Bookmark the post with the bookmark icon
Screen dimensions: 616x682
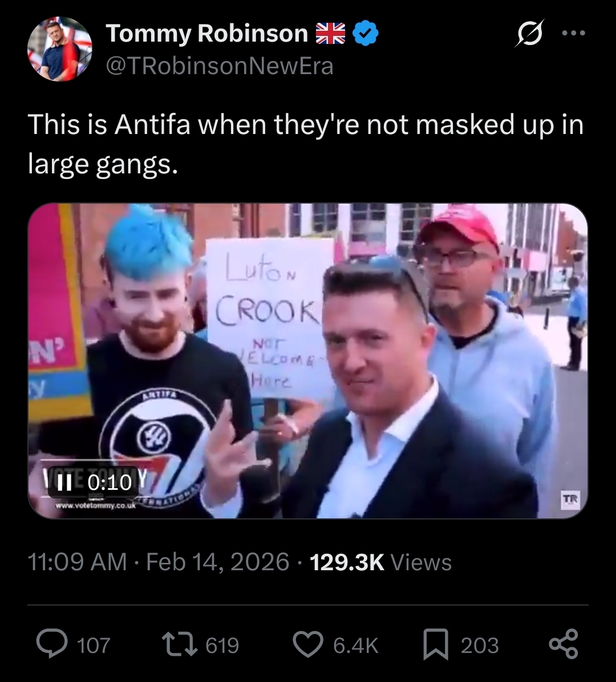436,644
